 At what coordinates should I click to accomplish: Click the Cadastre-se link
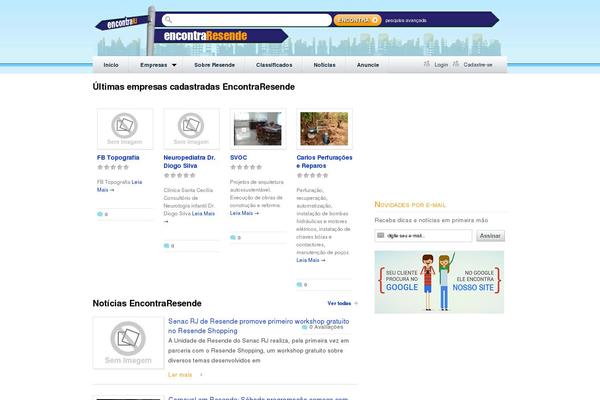(x=478, y=65)
